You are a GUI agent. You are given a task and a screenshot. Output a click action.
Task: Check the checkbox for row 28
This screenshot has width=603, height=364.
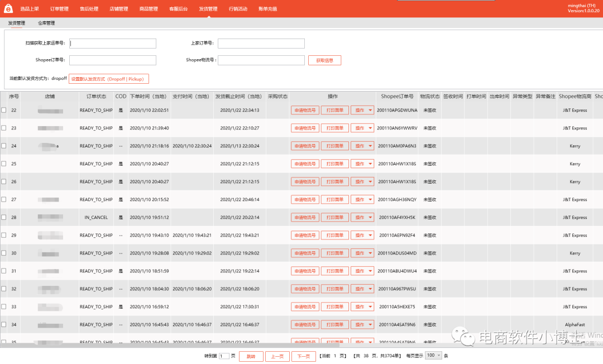[4, 217]
